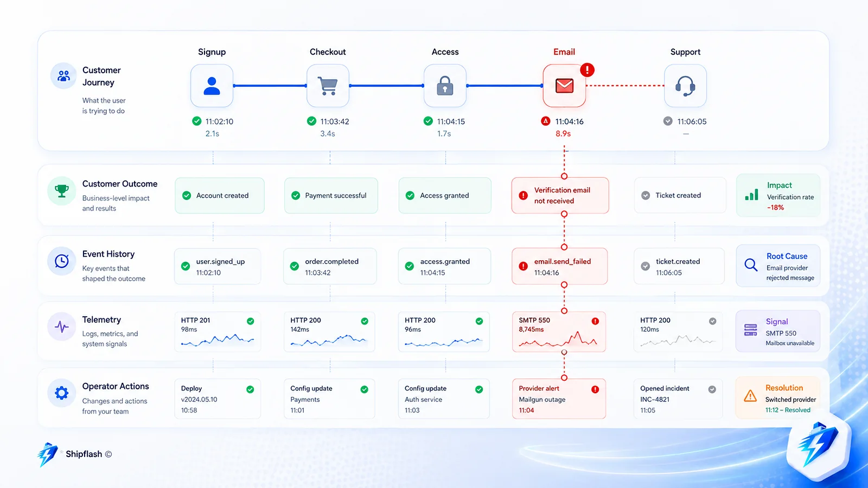Click the Shipflash brand name text
The width and height of the screenshot is (868, 488).
click(x=84, y=454)
